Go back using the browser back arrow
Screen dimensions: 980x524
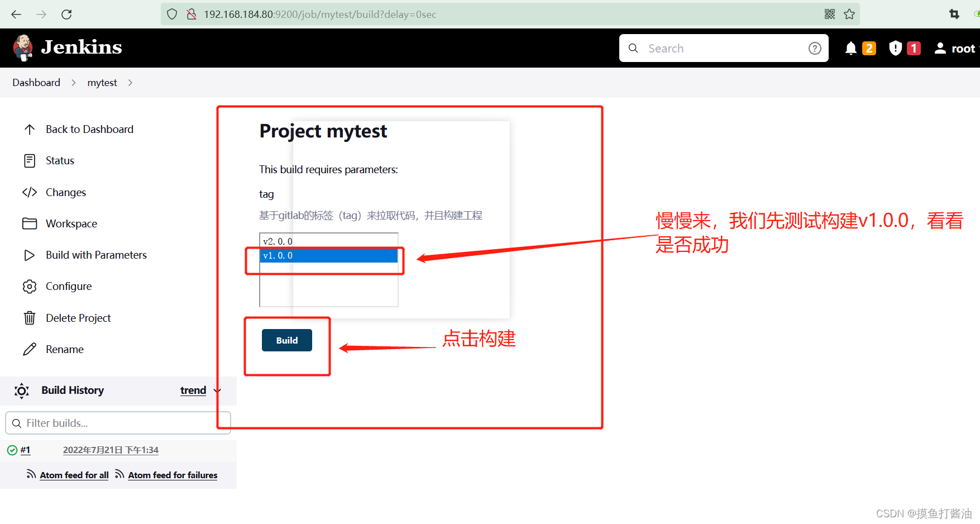coord(16,15)
